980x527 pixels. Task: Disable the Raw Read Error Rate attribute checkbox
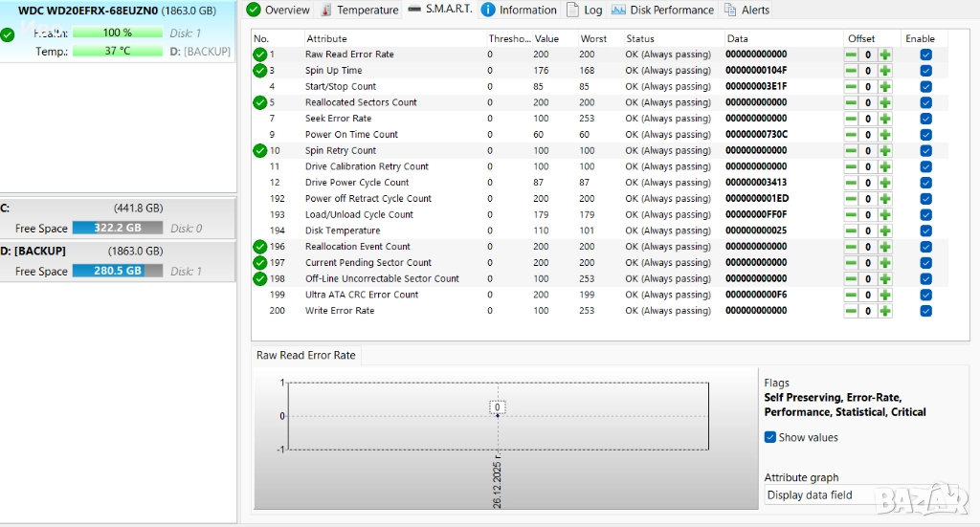pos(925,55)
